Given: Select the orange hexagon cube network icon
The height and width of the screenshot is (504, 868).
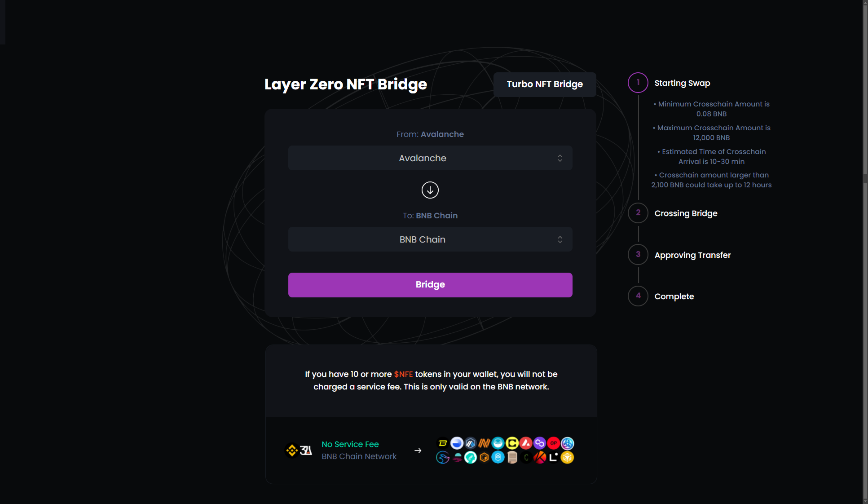Looking at the screenshot, I should (x=484, y=457).
